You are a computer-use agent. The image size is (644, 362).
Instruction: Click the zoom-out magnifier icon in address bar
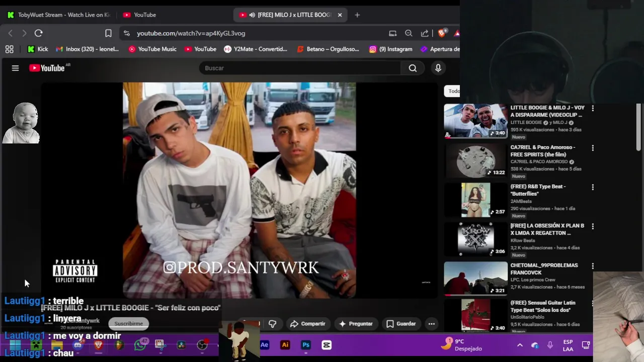[x=409, y=33]
